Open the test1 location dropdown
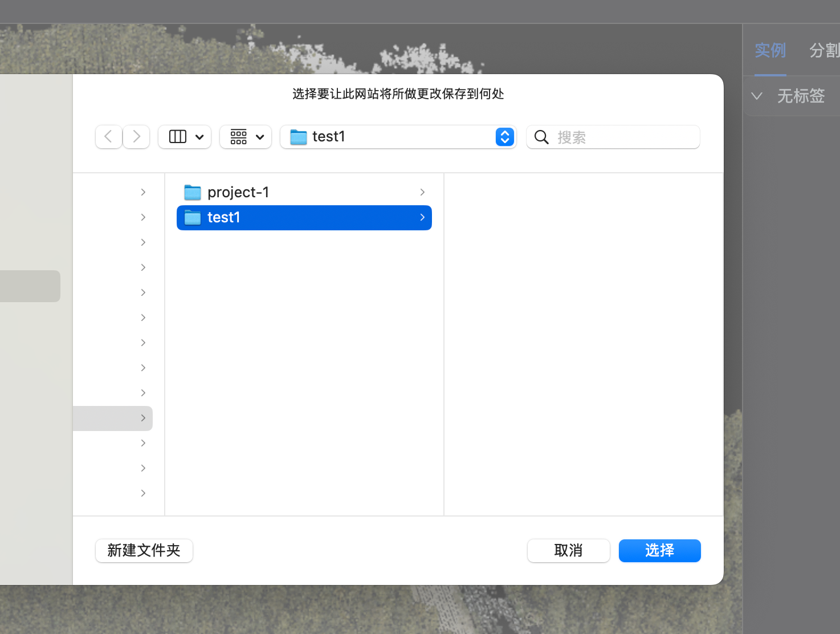 pos(504,137)
